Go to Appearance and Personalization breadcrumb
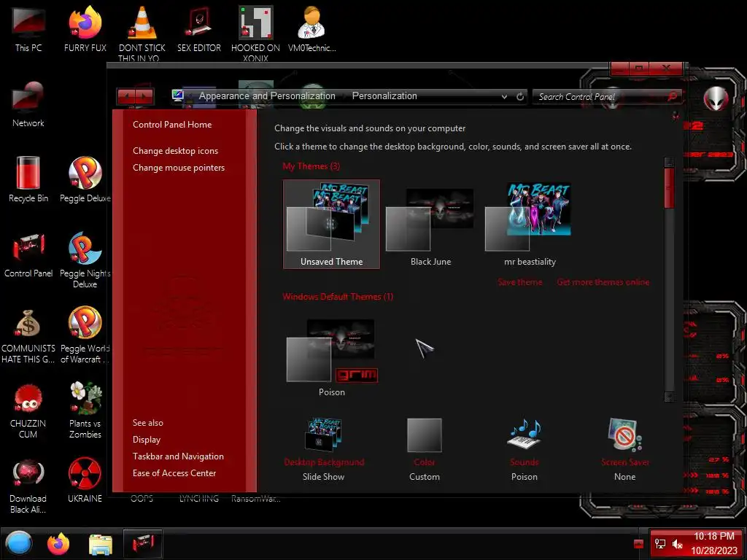This screenshot has width=747, height=560. (267, 96)
